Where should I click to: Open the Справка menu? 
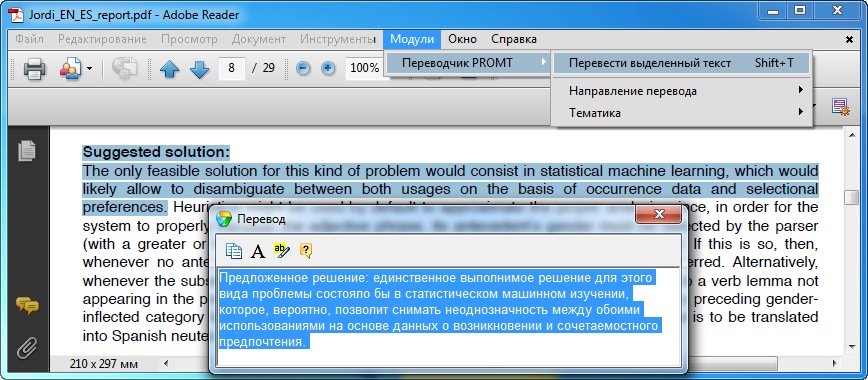514,39
